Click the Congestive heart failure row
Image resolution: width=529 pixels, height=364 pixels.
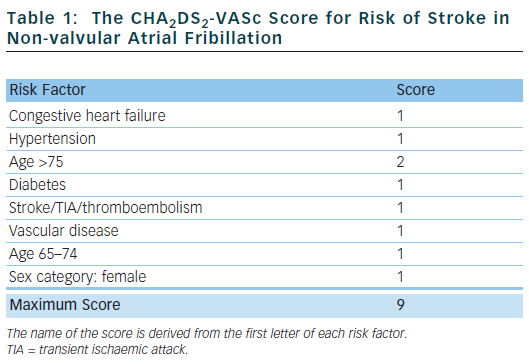tap(264, 115)
